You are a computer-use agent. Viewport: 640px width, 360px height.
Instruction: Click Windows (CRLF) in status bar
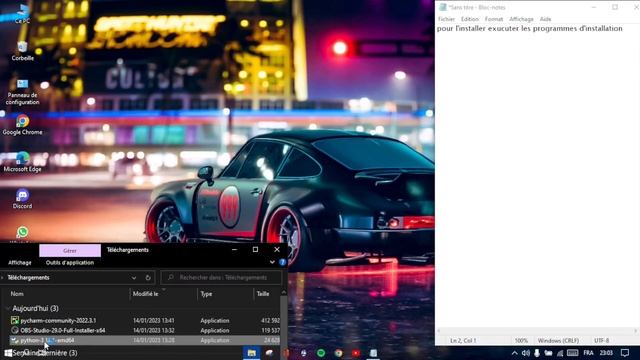click(558, 340)
